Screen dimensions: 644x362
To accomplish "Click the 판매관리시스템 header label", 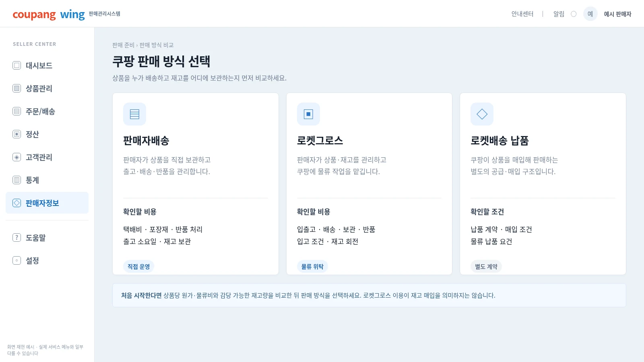I will (x=105, y=14).
